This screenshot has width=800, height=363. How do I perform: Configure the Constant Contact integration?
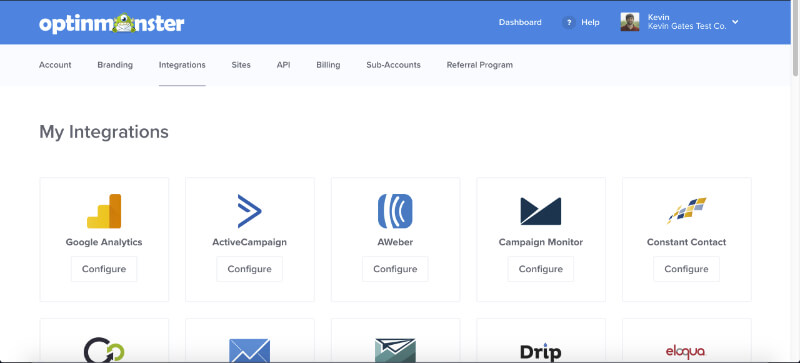point(687,269)
